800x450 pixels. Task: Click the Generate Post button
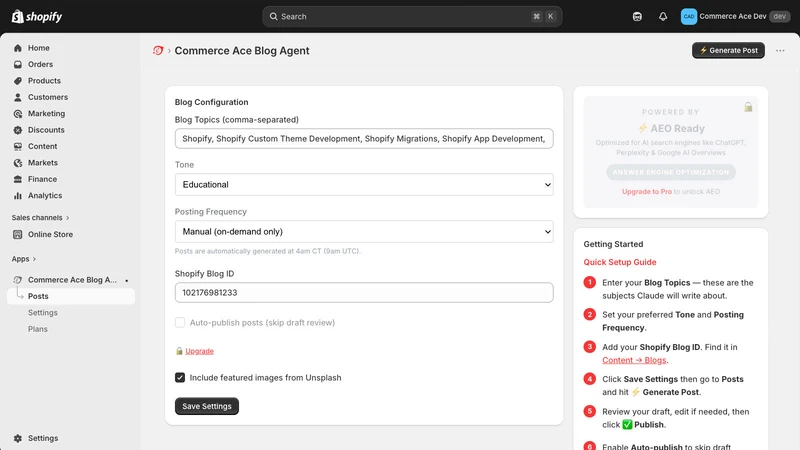728,50
